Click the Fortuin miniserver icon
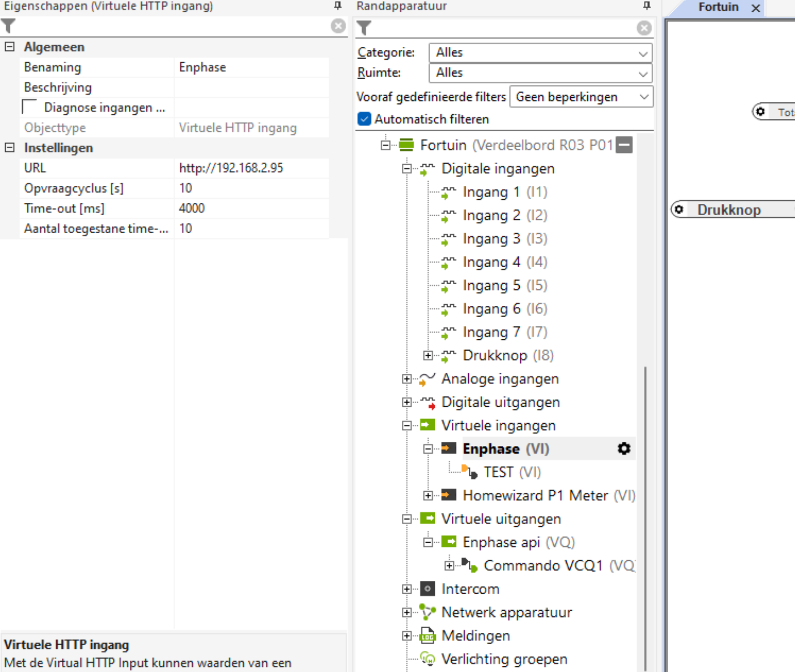 (x=406, y=145)
